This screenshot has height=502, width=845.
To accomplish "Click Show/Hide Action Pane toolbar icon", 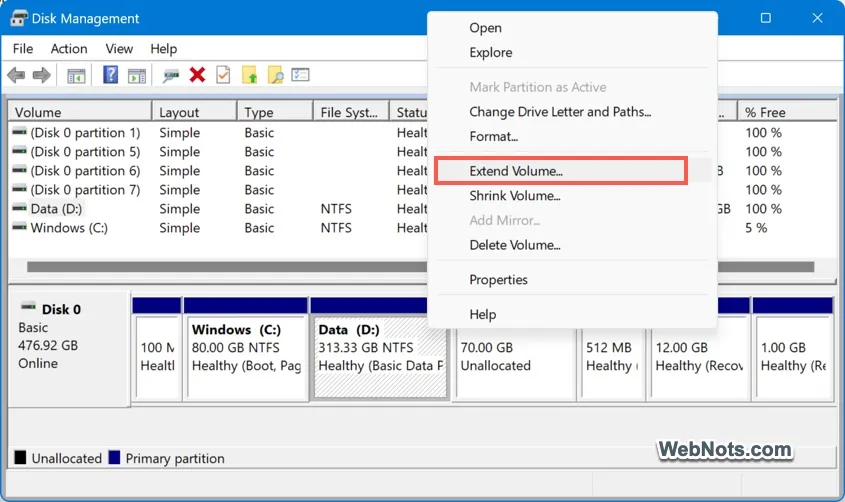I will pyautogui.click(x=136, y=75).
